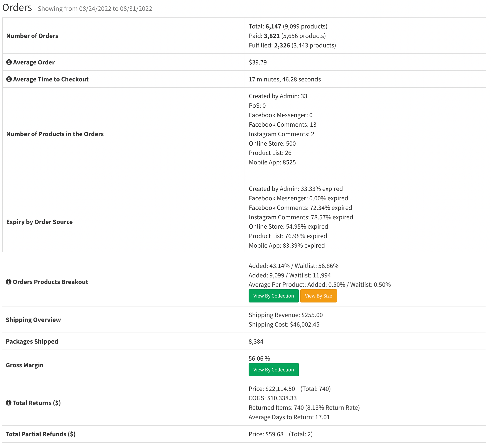
Task: Click info icon beside Average Order
Action: 9,62
